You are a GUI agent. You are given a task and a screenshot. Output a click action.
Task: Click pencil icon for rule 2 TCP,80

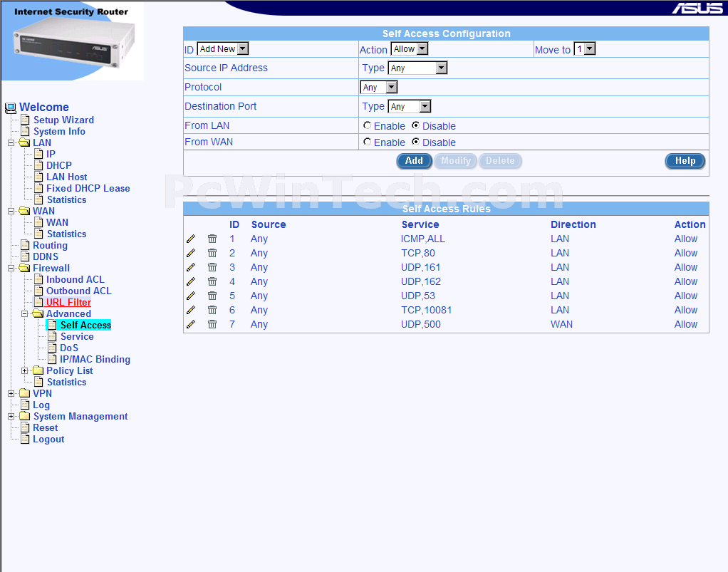coord(191,253)
